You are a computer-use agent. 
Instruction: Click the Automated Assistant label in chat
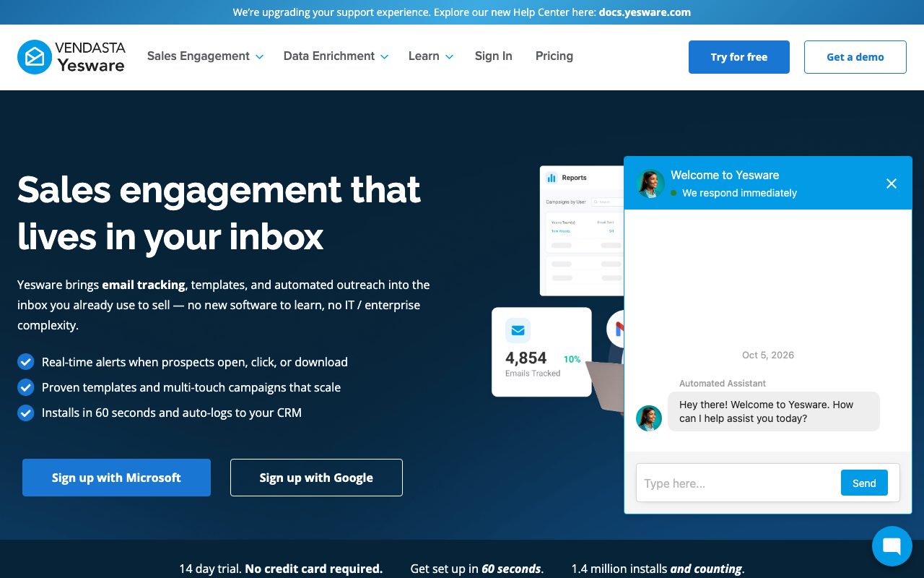point(723,383)
